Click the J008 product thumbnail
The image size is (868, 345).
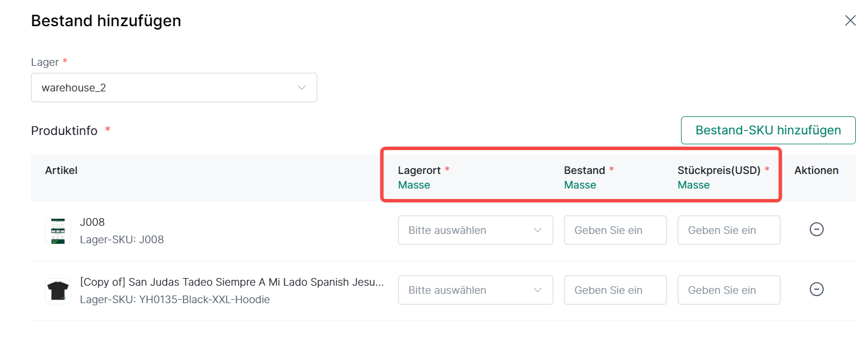(58, 231)
